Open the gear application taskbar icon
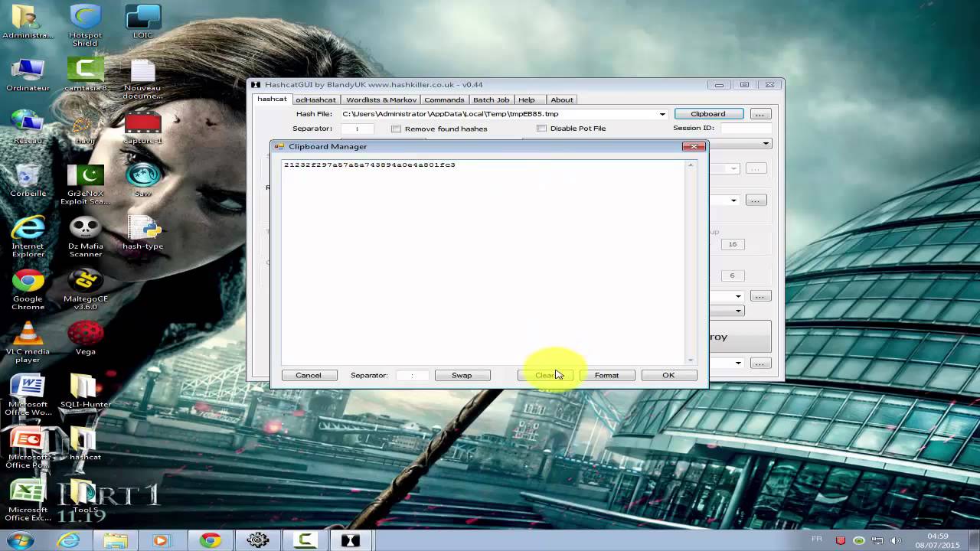Screen dimensions: 980x551 point(257,540)
